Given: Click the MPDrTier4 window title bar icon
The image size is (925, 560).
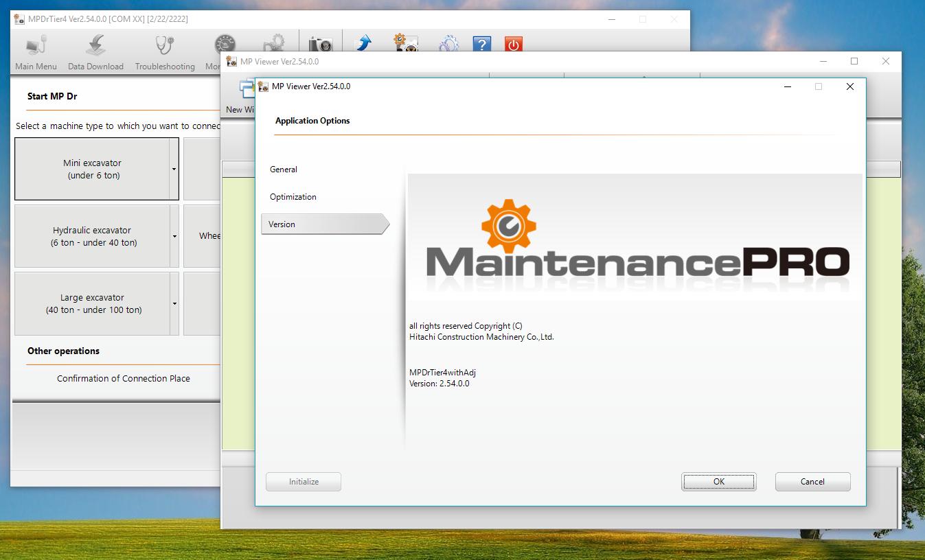Looking at the screenshot, I should 19,19.
